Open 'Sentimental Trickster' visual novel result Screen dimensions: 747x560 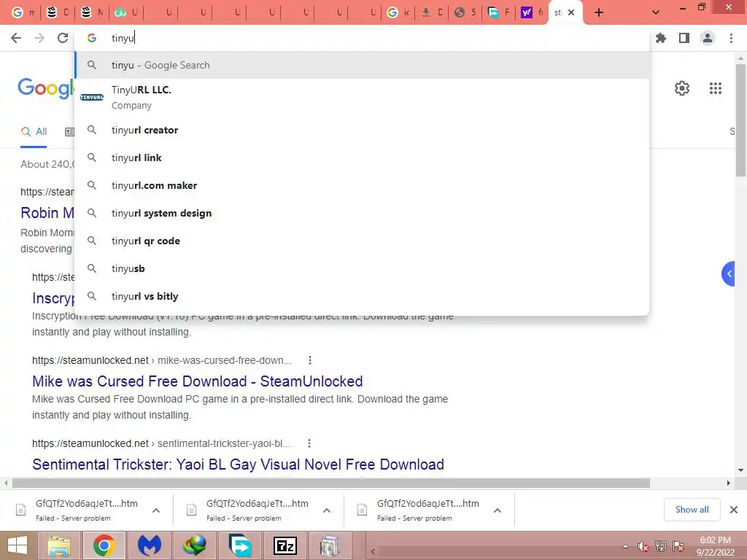tap(238, 464)
